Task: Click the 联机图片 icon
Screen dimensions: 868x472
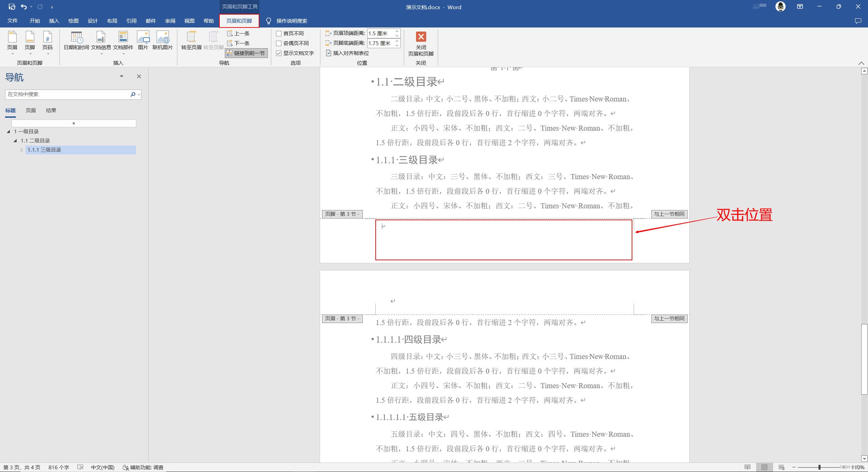Action: click(x=162, y=37)
